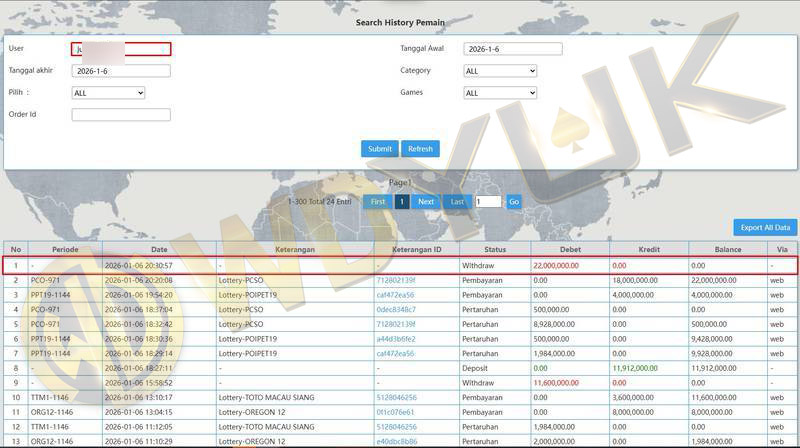This screenshot has height=448, width=800.
Task: Open Keterangan ID link a44d3b6fe2
Action: (396, 339)
